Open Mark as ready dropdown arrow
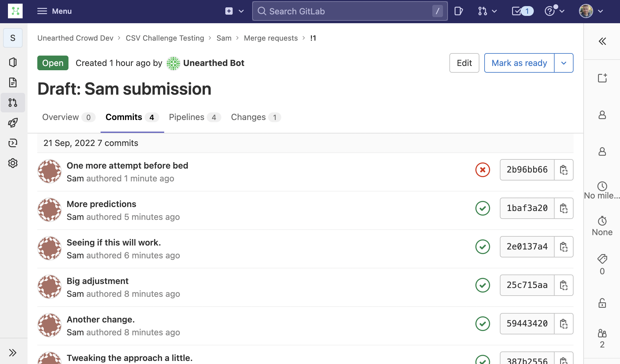 563,63
